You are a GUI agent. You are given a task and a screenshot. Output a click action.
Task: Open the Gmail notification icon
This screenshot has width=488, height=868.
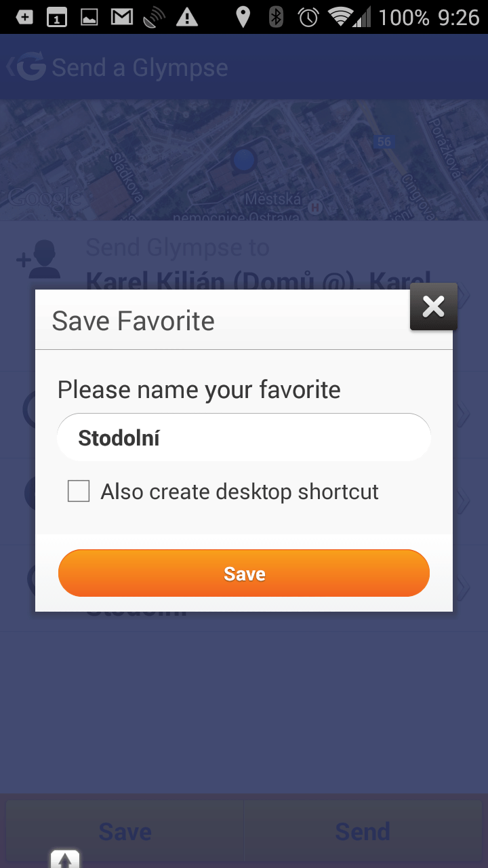[122, 17]
